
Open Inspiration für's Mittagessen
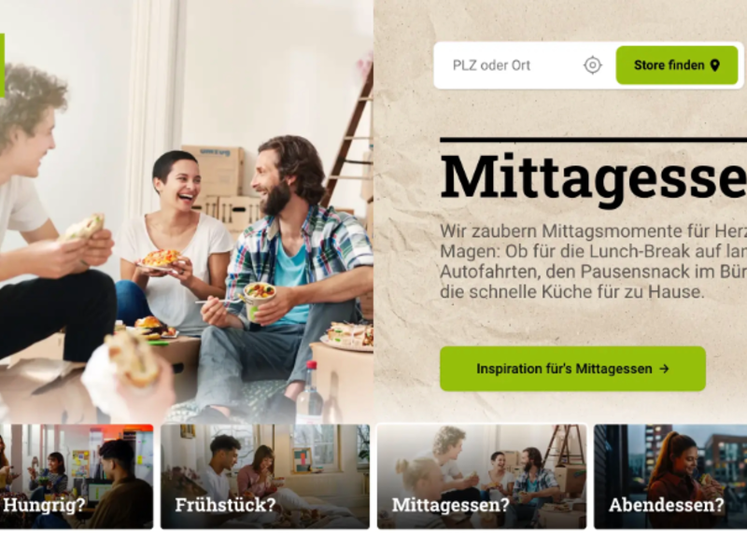tap(572, 369)
